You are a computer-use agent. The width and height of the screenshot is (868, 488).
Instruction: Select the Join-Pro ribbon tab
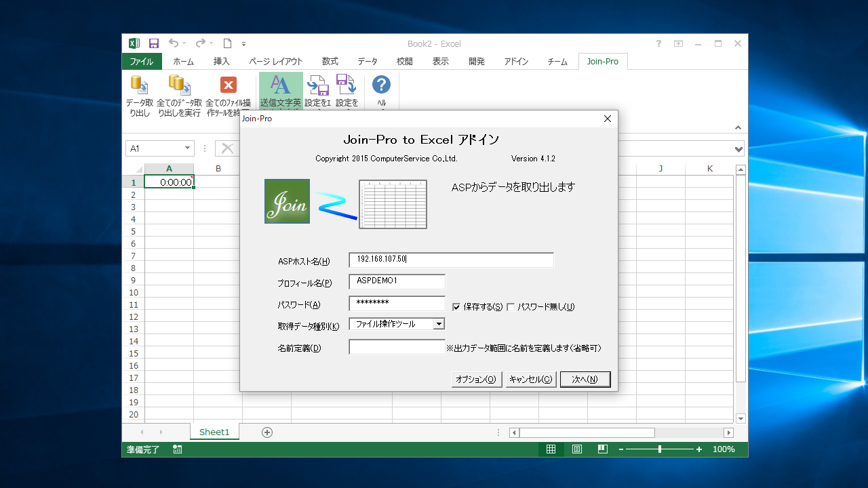603,61
